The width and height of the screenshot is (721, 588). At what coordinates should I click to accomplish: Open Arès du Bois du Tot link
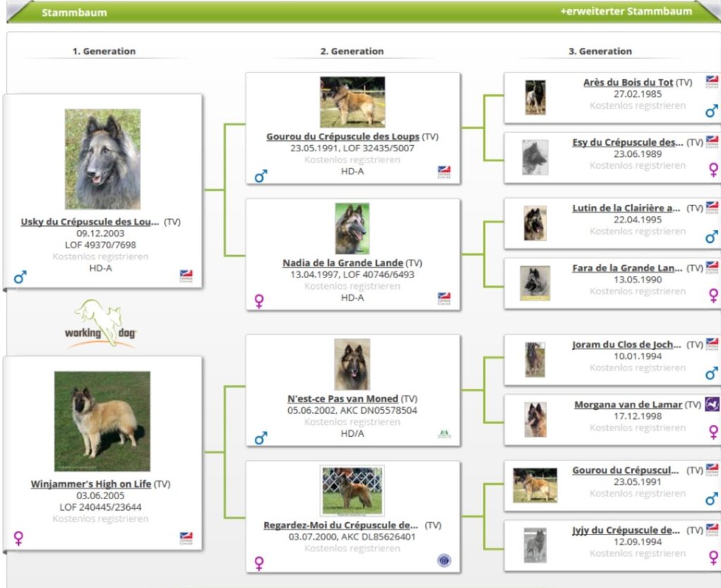(x=628, y=82)
